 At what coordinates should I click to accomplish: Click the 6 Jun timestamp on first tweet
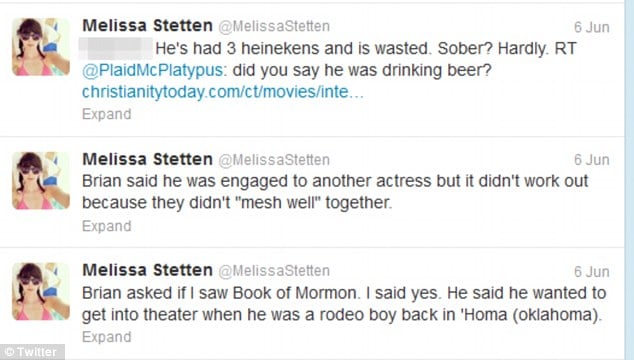(592, 27)
